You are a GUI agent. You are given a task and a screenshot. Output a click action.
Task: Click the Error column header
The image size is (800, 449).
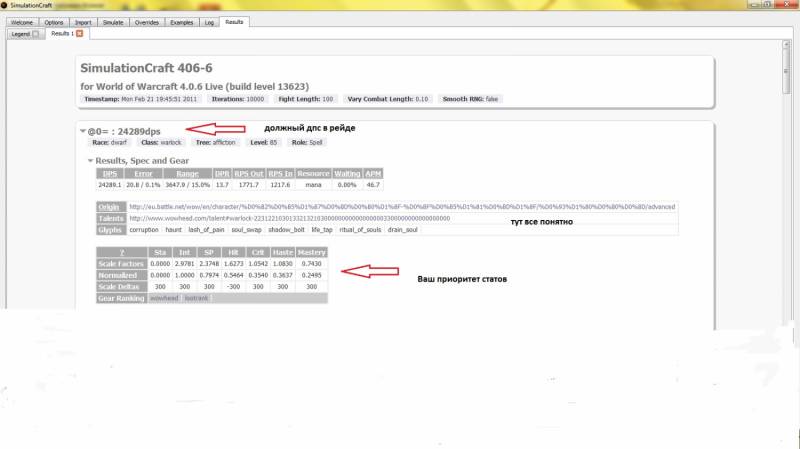[143, 173]
